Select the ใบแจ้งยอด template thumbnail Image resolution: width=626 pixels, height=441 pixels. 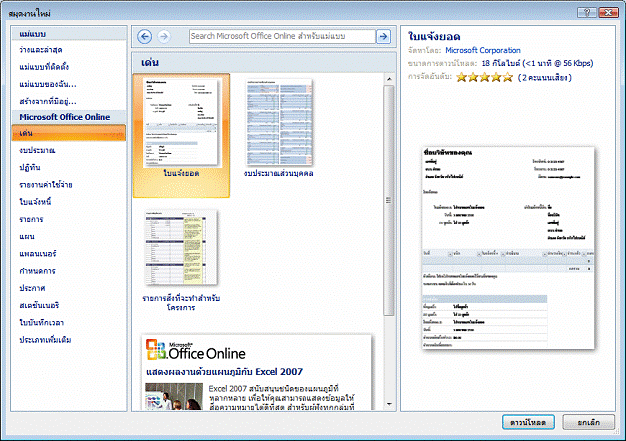click(x=181, y=135)
